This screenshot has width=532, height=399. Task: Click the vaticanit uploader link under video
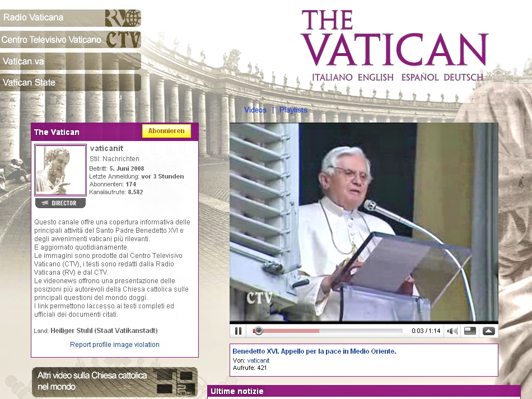pos(258,360)
